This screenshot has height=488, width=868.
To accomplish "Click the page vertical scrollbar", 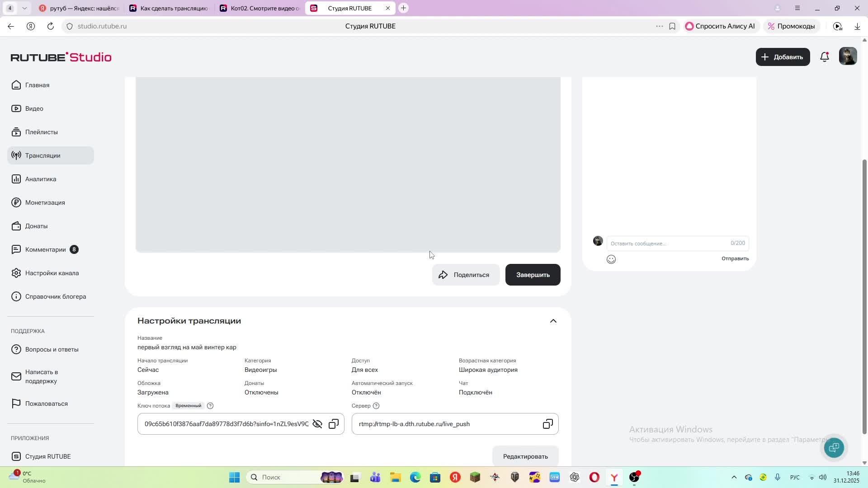I will (864, 294).
